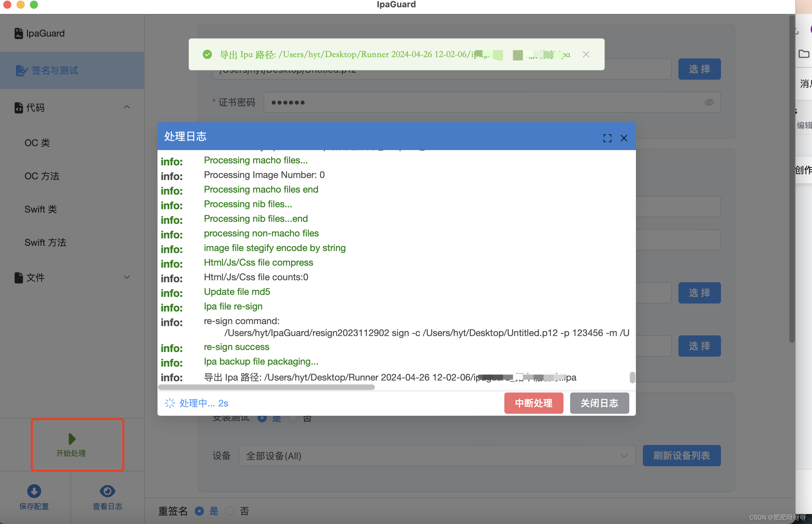Image resolution: width=812 pixels, height=524 pixels.
Task: Select the OC 类 sidebar item
Action: tap(37, 143)
